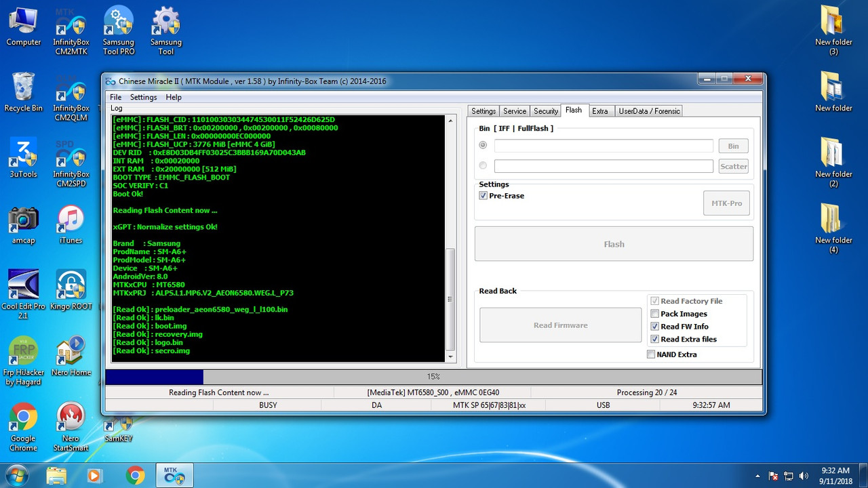Click the '[Read Ok] : secro.img' log line
The height and width of the screenshot is (488, 868).
(x=151, y=351)
